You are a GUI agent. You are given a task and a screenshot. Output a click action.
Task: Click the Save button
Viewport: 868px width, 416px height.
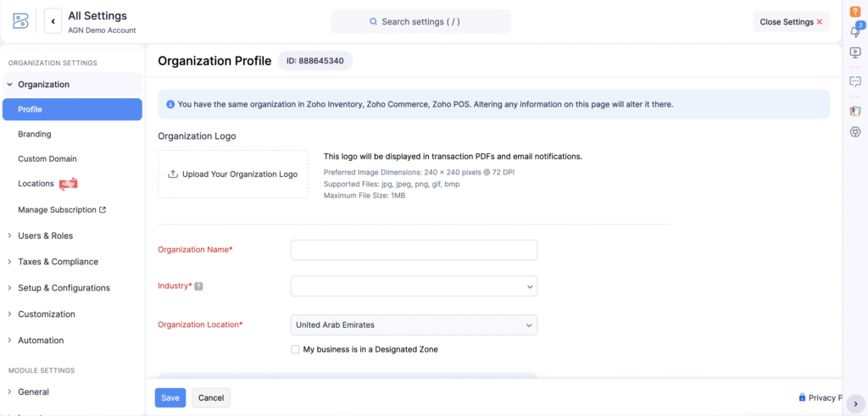pos(170,398)
